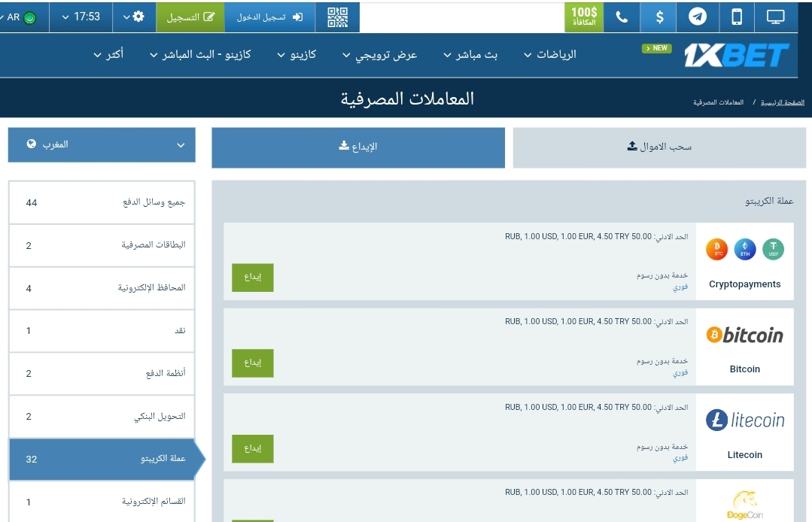Click the Litecoin label text

point(745,455)
